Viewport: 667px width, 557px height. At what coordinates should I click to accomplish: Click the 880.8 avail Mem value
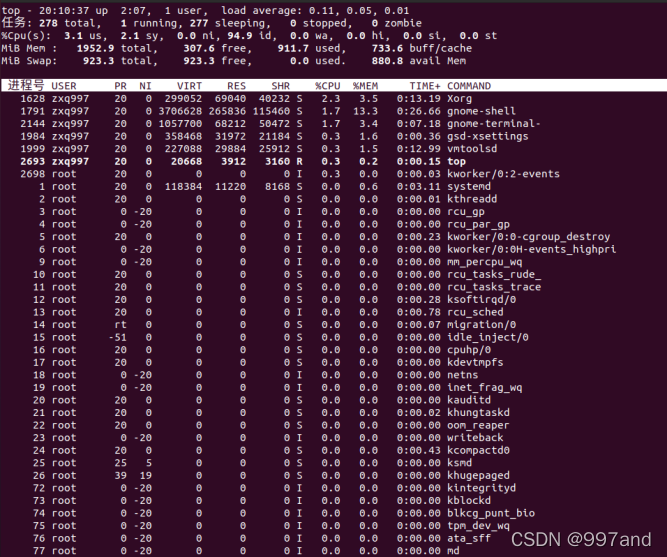(387, 61)
